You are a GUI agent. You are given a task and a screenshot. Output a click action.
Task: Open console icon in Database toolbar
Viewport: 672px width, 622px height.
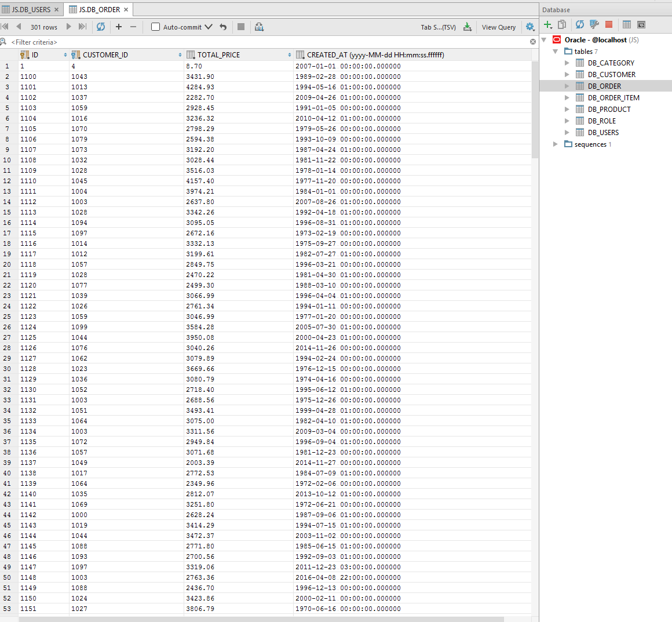coord(641,24)
